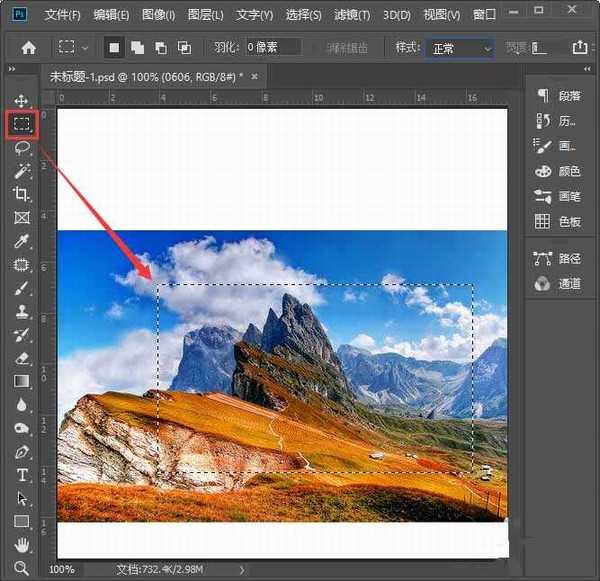The height and width of the screenshot is (581, 600).
Task: Click the Zoom tool magnifier
Action: [21, 568]
